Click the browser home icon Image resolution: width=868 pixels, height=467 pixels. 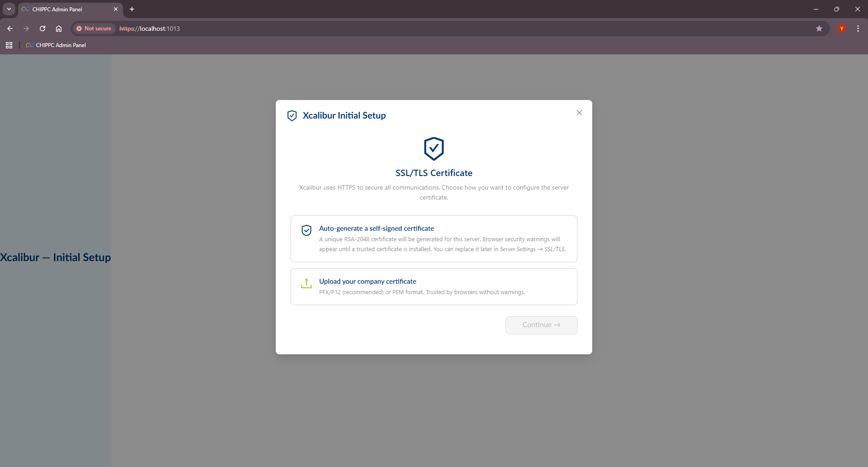coord(59,29)
